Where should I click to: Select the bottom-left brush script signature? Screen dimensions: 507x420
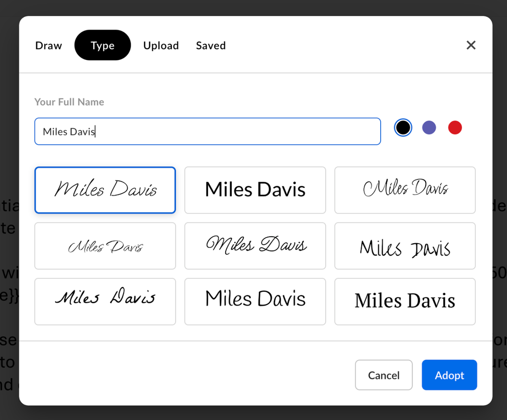click(105, 302)
